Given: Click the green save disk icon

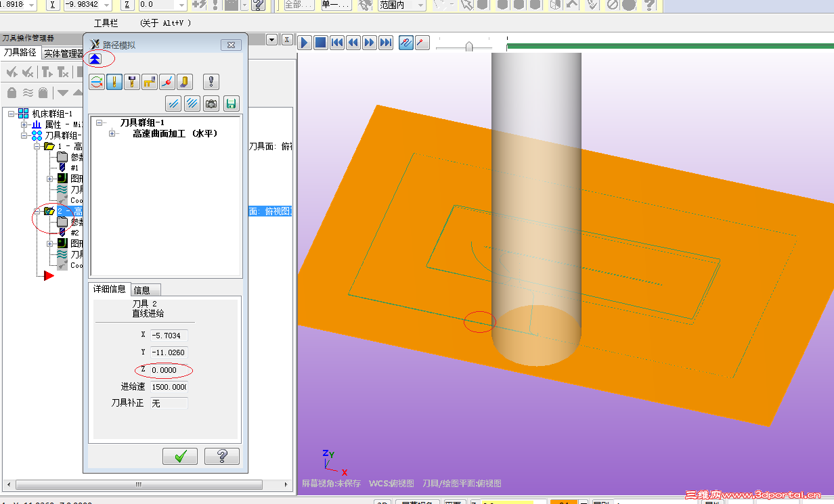Looking at the screenshot, I should 232,104.
